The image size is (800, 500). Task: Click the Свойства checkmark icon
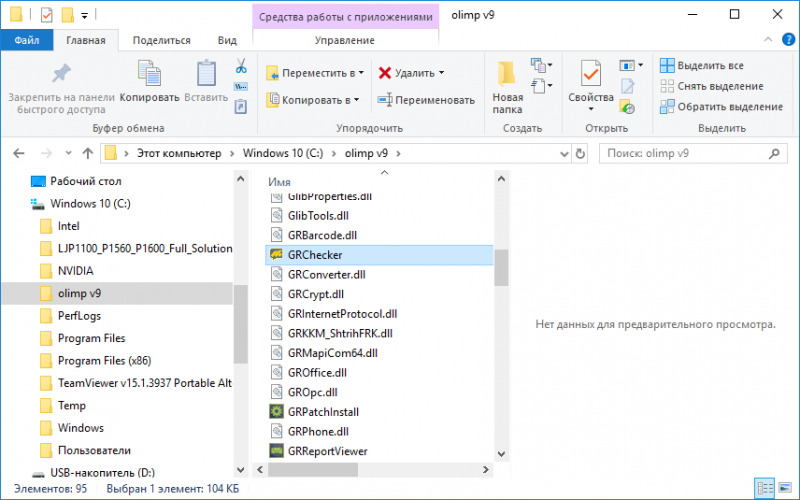591,73
